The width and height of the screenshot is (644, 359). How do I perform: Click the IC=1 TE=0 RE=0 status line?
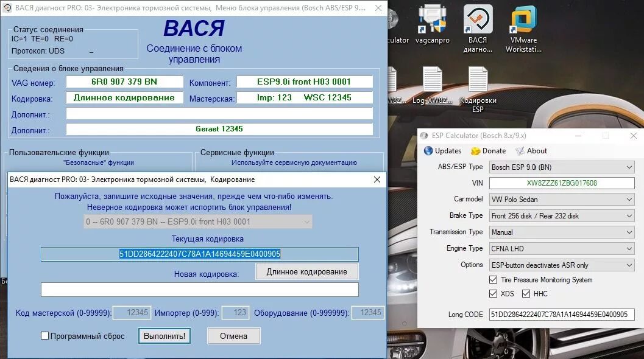tap(42, 39)
